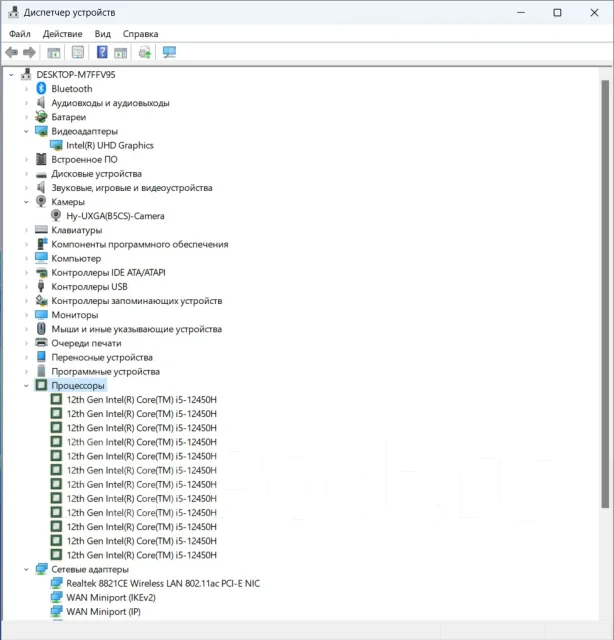Show or hide the console tree toolbar icon

pyautogui.click(x=53, y=53)
